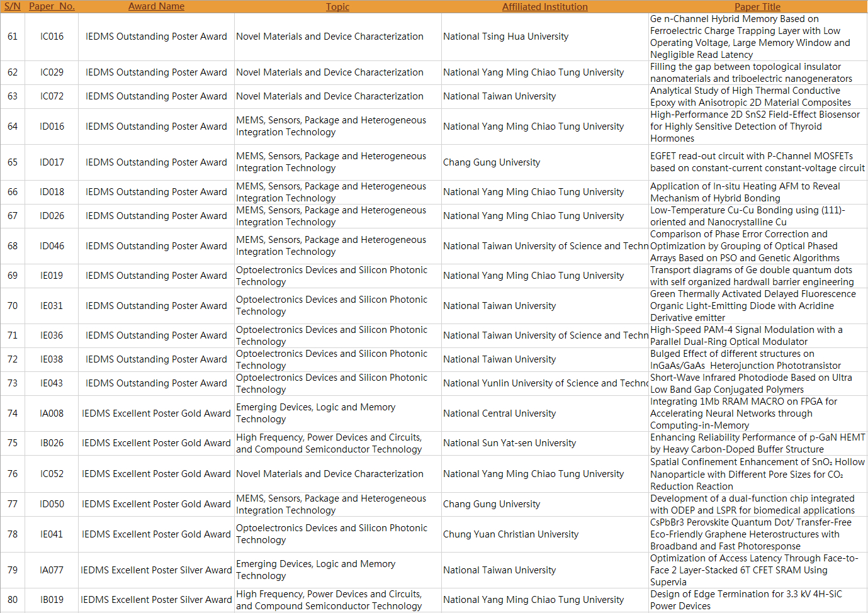The image size is (868, 613).
Task: Select paper number ID046 cell
Action: point(52,246)
